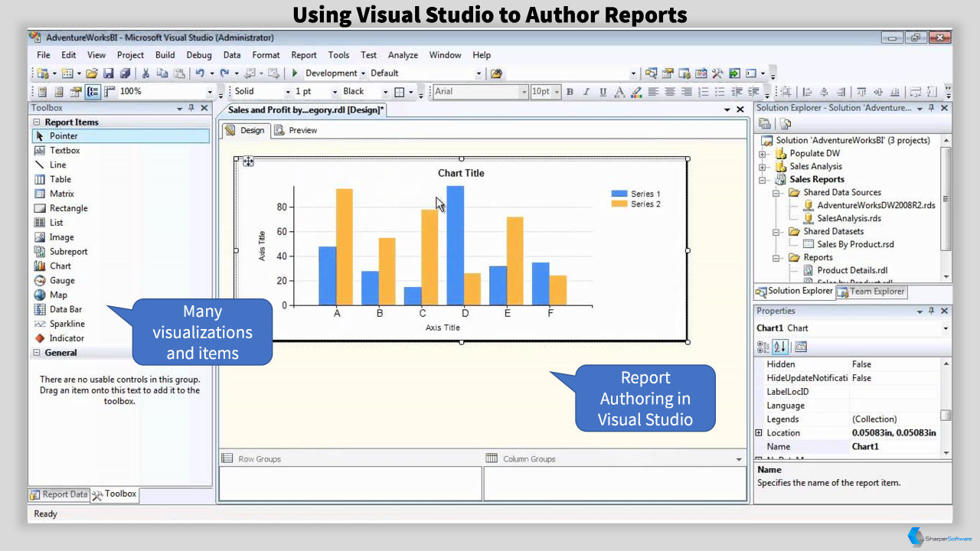Start debugging with the green play icon

pyautogui.click(x=295, y=73)
